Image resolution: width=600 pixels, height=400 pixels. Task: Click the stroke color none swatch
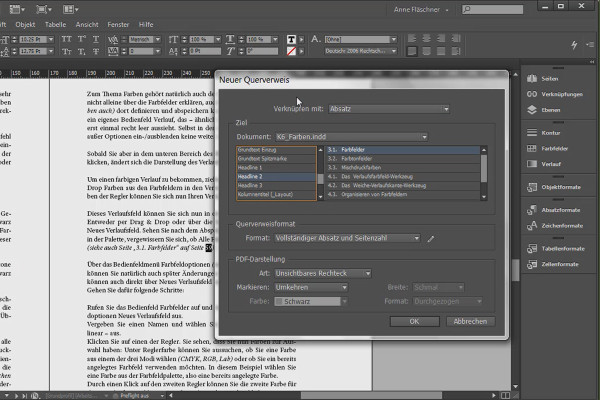[x=291, y=51]
